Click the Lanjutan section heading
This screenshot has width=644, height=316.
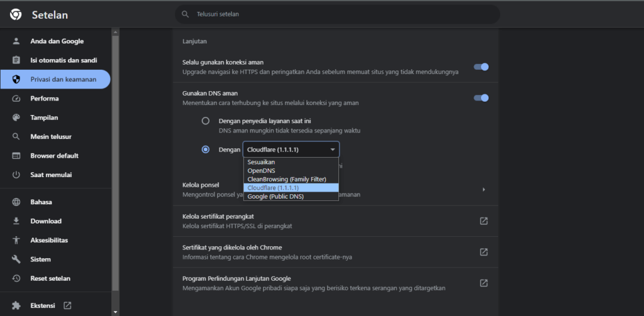coord(194,41)
